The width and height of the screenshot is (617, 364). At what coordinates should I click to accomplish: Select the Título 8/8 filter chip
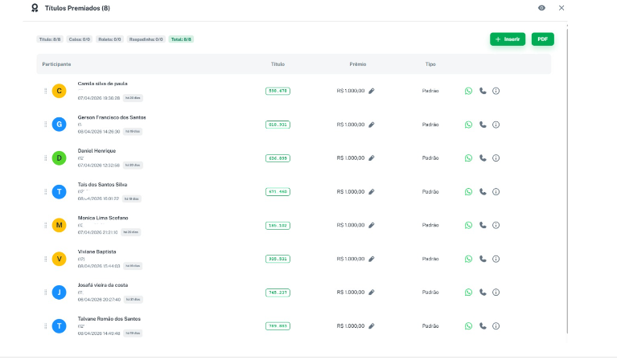point(50,39)
